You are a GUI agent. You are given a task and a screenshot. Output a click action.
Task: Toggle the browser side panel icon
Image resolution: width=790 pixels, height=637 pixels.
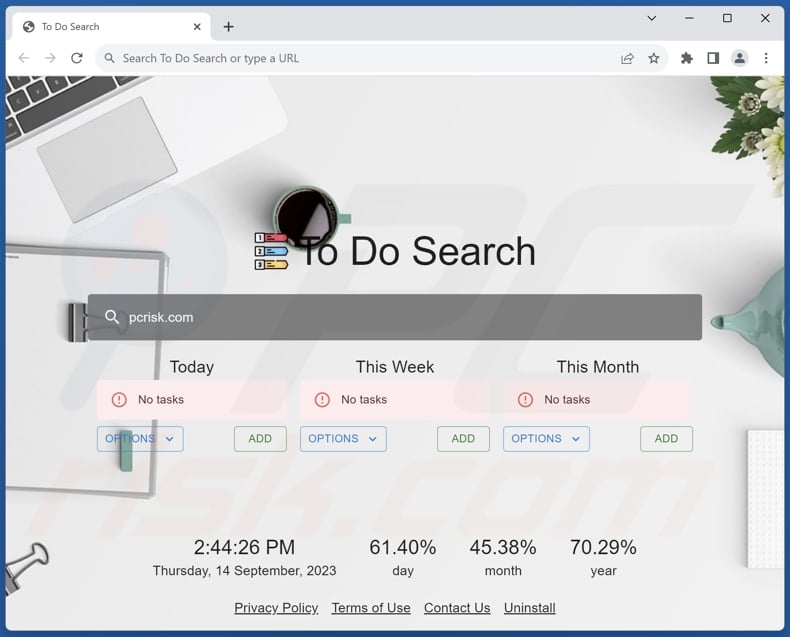713,58
